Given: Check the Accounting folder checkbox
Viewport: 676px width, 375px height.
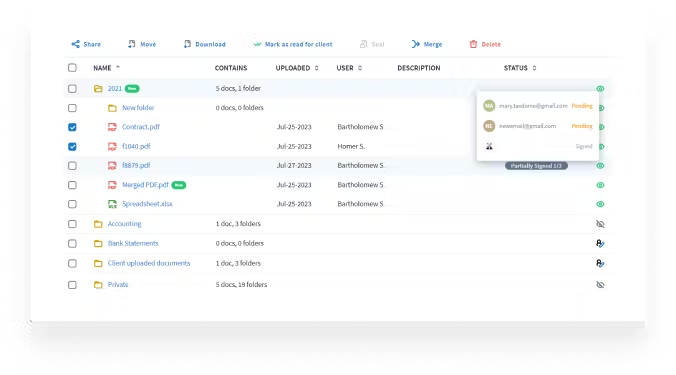Looking at the screenshot, I should (72, 224).
